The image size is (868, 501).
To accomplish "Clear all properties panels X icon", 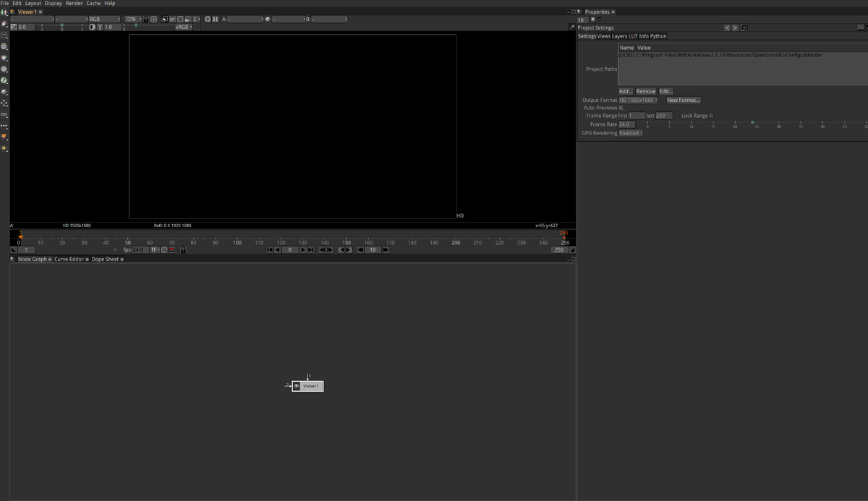I will tap(593, 19).
